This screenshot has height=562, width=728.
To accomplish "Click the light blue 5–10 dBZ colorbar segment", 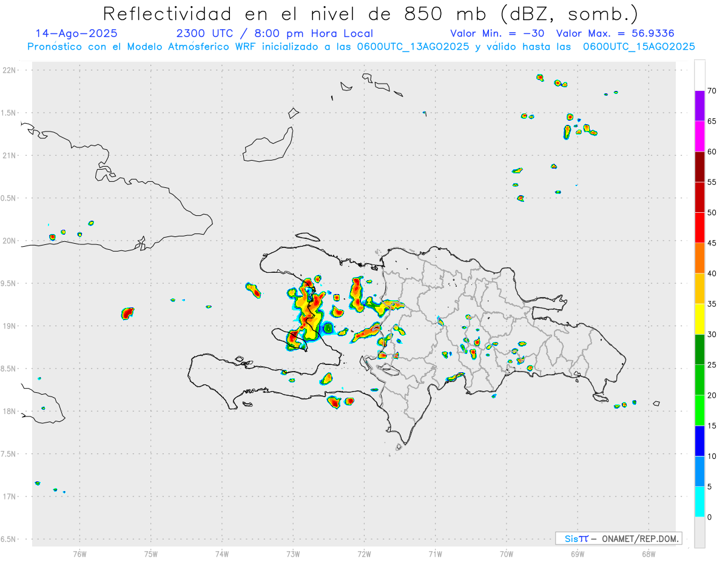I will 699,472.
